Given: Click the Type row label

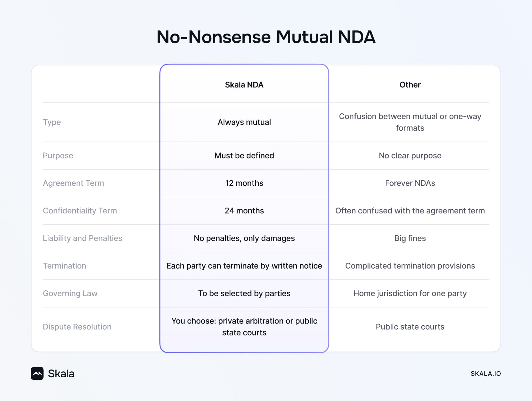Looking at the screenshot, I should pos(52,122).
